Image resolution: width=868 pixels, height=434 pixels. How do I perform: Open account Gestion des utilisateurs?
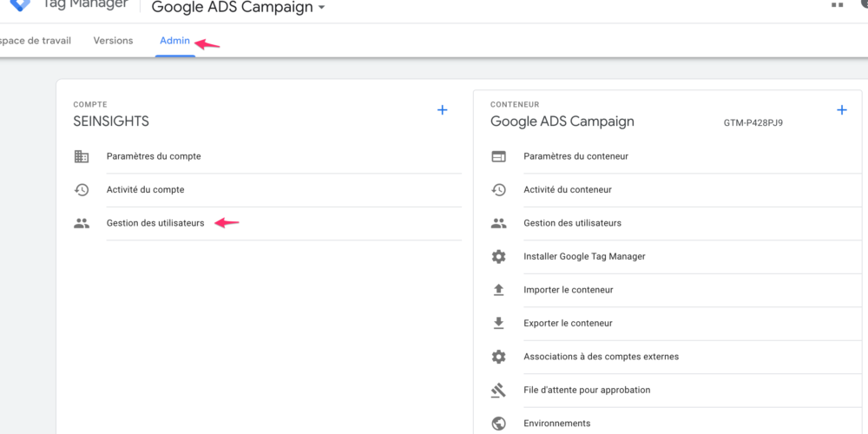pos(155,223)
